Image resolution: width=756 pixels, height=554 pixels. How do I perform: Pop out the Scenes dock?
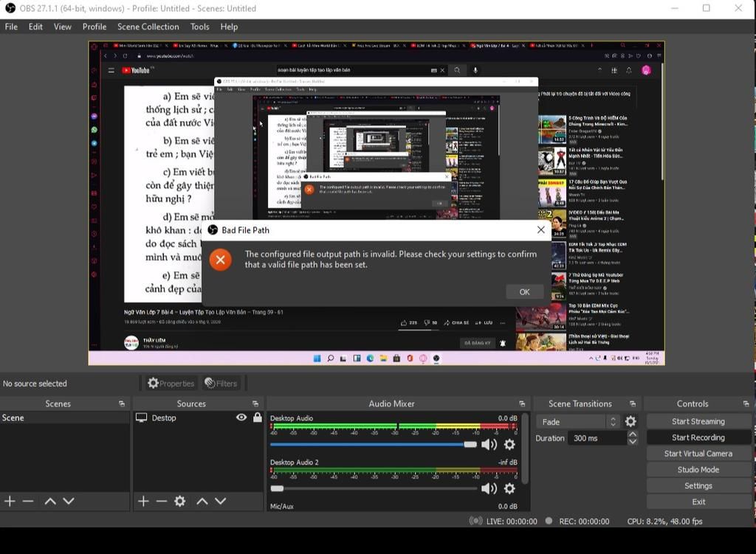pos(122,404)
